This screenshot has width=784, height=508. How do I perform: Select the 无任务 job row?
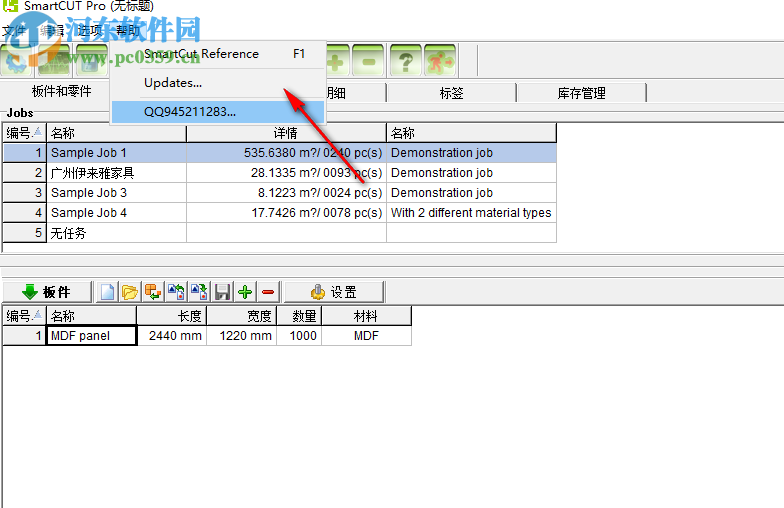[280, 233]
